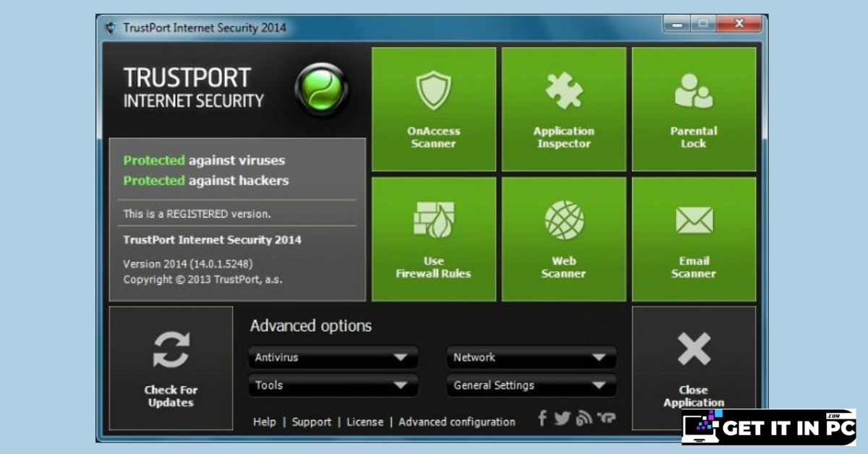Expand the Tools dropdown
Viewport: 868px width, 454px height.
coord(333,385)
